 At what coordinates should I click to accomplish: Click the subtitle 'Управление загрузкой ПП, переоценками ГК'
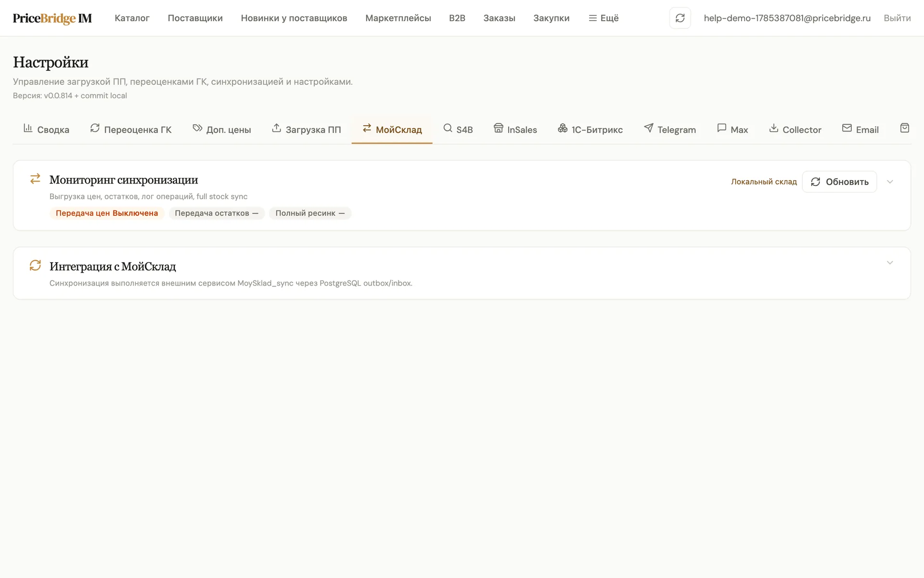111,81
